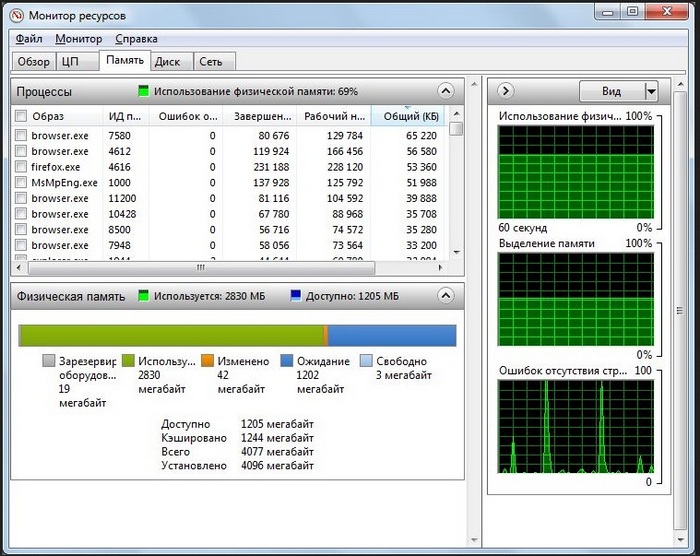Click the blue 'Доступно' header indicator icon
This screenshot has width=700, height=556.
pyautogui.click(x=297, y=296)
